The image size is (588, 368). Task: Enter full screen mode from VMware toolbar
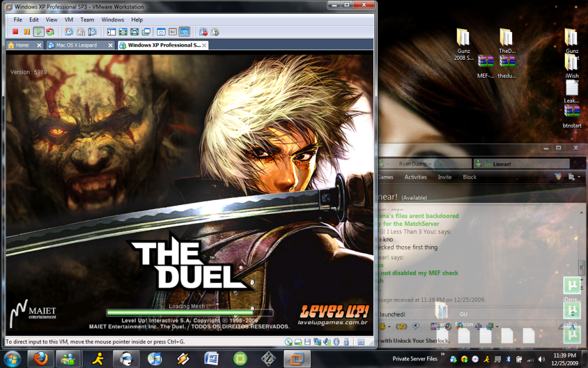134,32
